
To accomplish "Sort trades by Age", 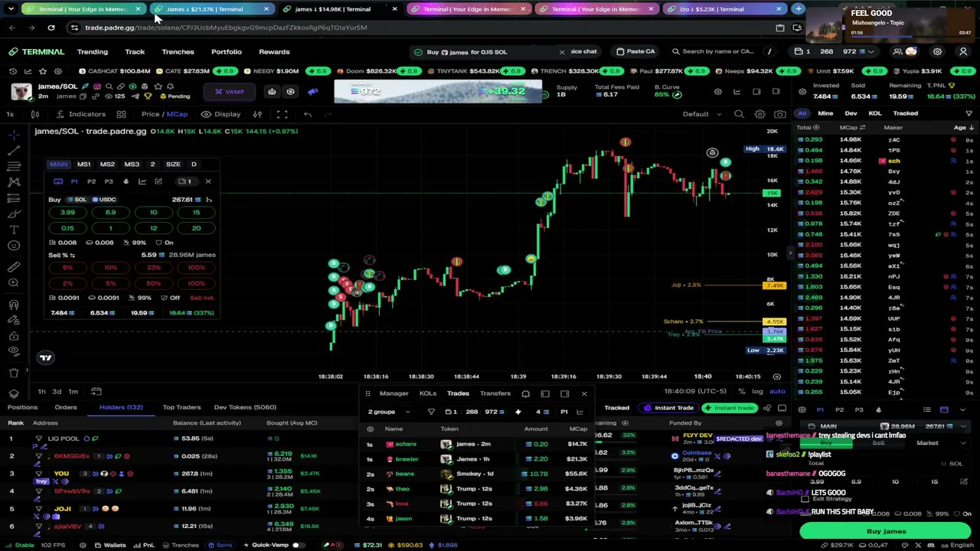I will coord(963,128).
